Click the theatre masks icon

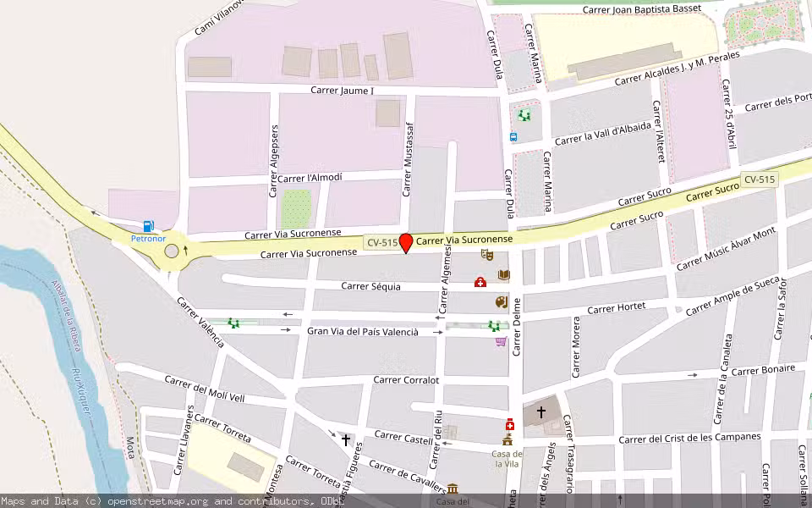tap(486, 255)
